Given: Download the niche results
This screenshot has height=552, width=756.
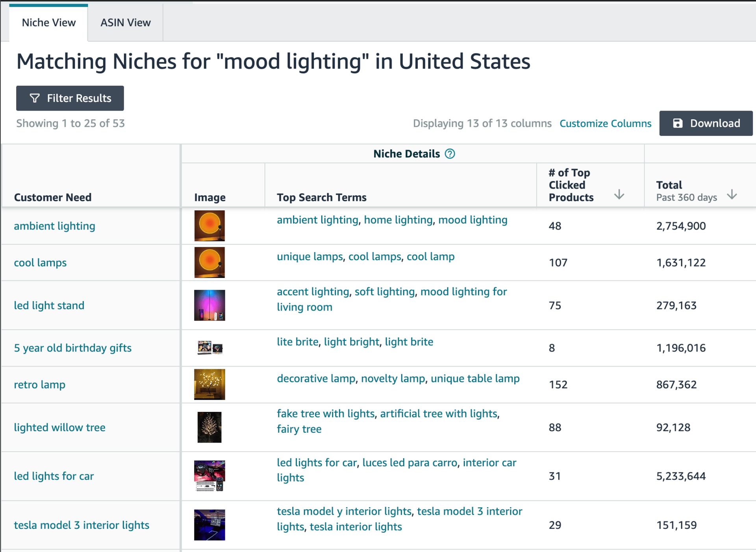Looking at the screenshot, I should click(706, 123).
